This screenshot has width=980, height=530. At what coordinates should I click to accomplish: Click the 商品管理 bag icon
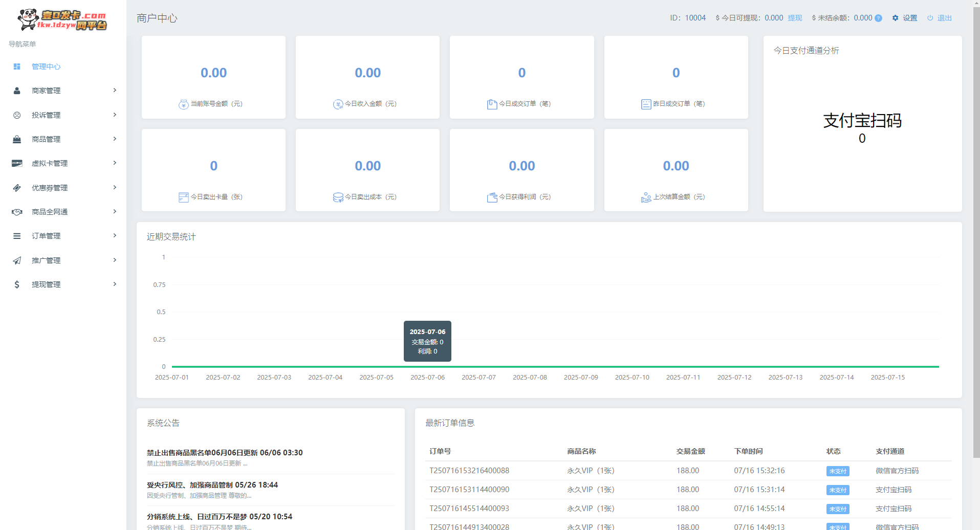(x=17, y=139)
